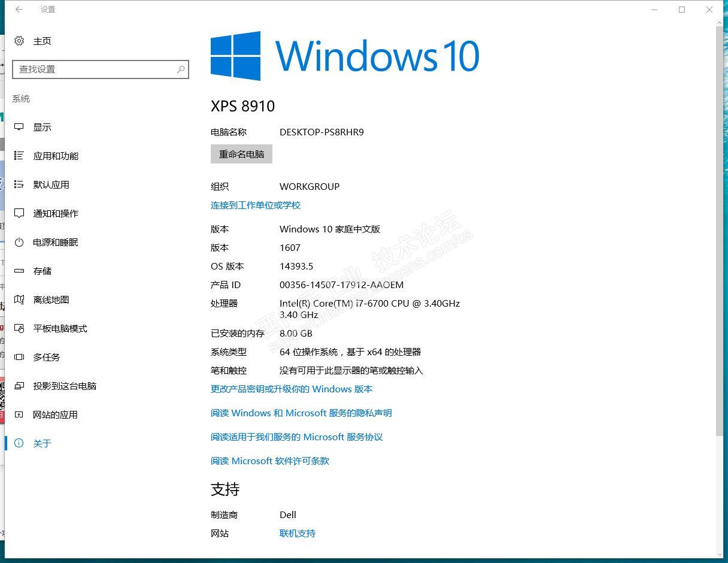Minimize the Settings window
Screen dimensions: 728x563
(x=654, y=10)
